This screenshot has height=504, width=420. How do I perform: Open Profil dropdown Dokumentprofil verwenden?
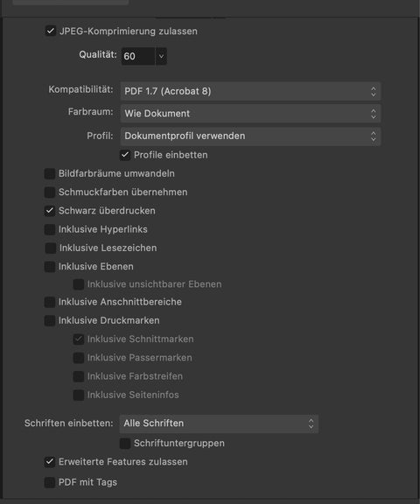point(250,136)
